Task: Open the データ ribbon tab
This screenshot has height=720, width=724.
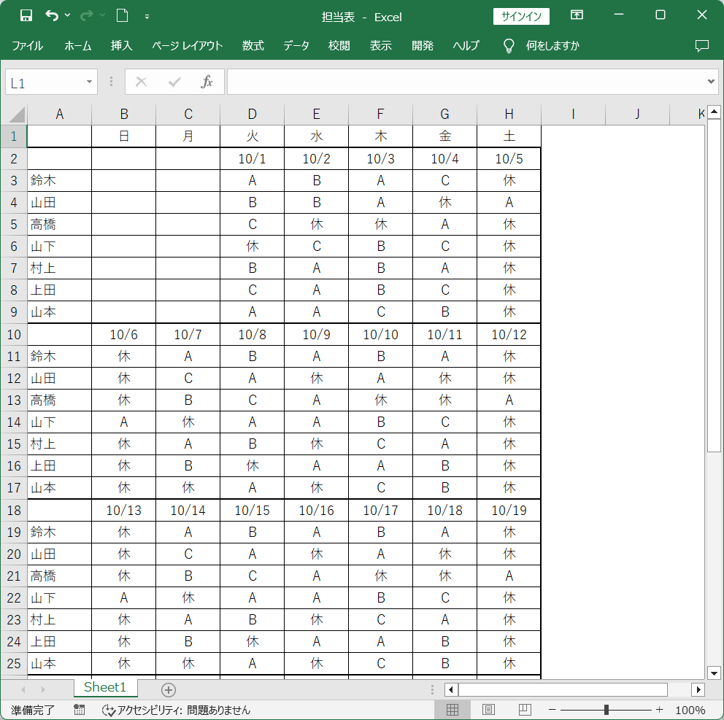Action: click(x=296, y=46)
